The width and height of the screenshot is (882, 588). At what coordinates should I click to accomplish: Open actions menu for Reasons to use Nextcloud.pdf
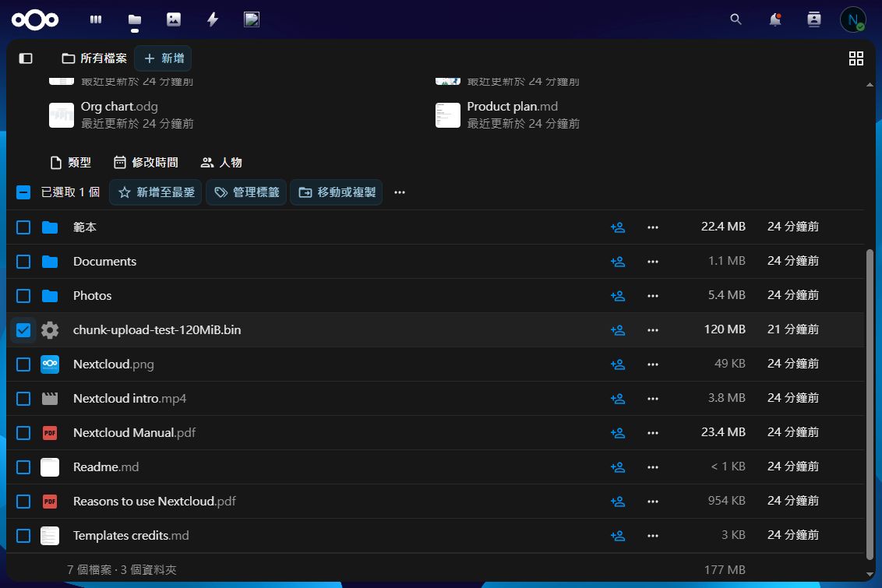coord(652,502)
